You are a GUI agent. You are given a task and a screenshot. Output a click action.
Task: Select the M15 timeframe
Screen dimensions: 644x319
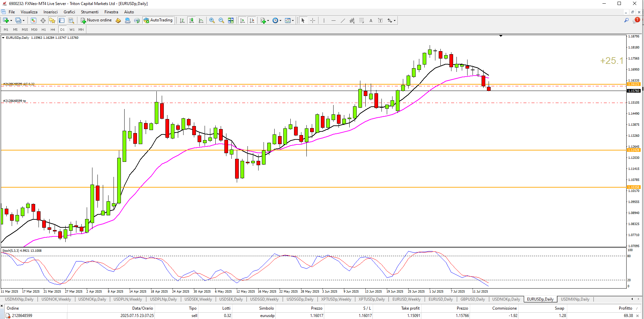[x=25, y=29]
